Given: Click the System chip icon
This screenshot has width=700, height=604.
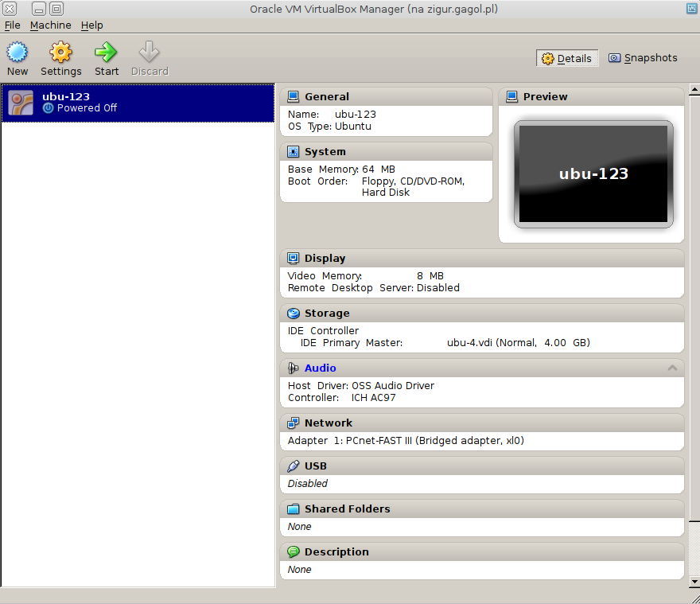Looking at the screenshot, I should point(293,151).
